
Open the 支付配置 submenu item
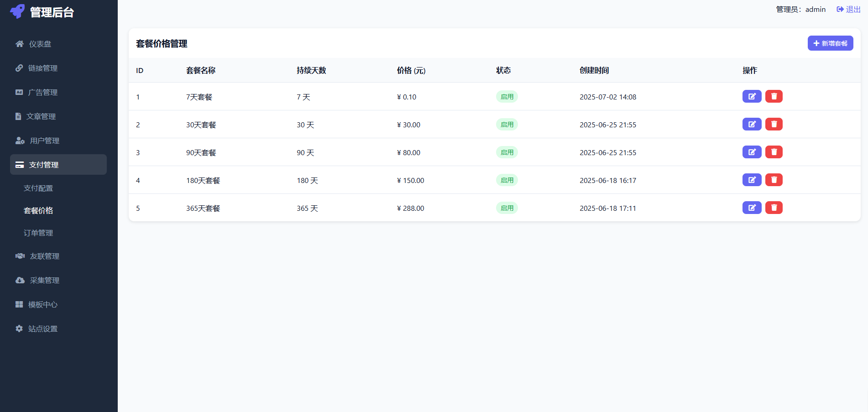point(38,188)
